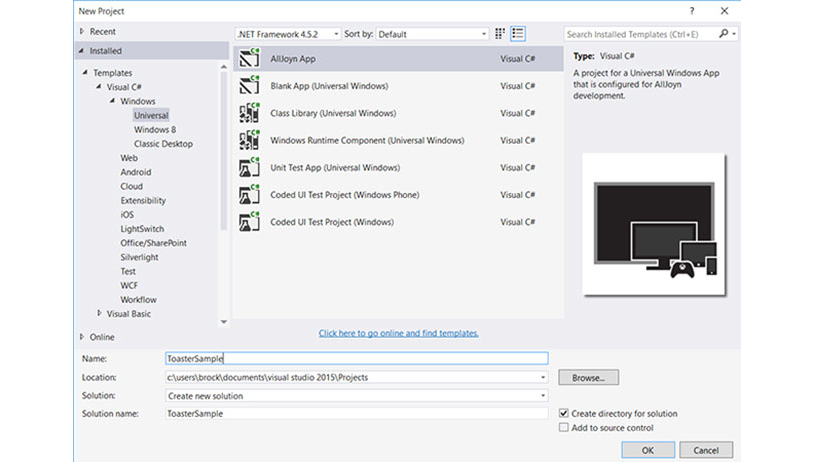Click the Class Library (Universal Windows) icon
Screen dimensions: 814x462
(249, 113)
